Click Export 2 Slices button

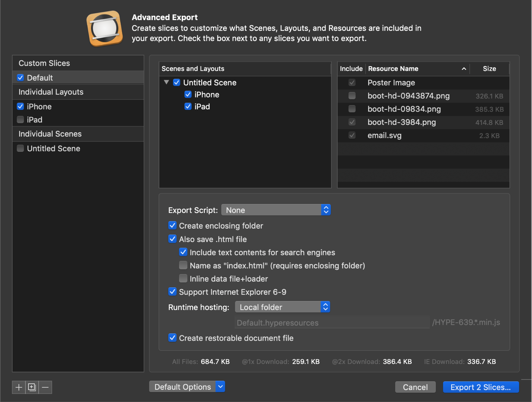pyautogui.click(x=481, y=387)
